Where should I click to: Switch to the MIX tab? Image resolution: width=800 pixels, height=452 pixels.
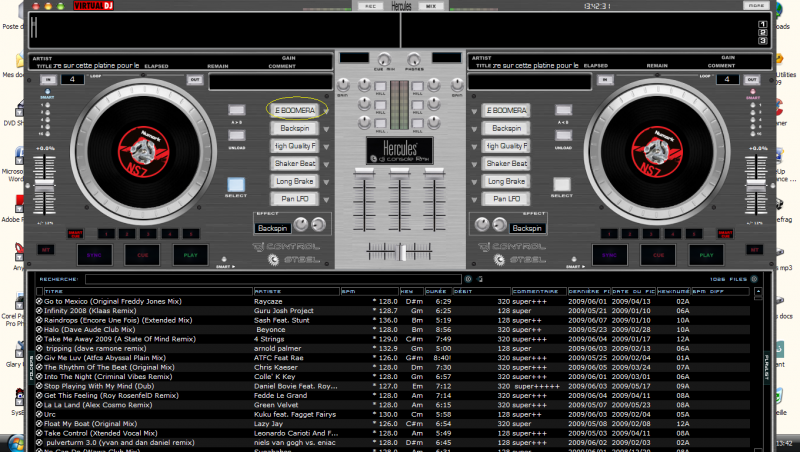[x=431, y=5]
